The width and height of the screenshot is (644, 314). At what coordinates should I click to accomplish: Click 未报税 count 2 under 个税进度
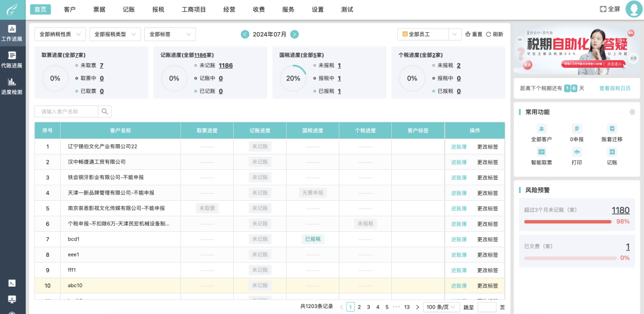[x=459, y=66]
